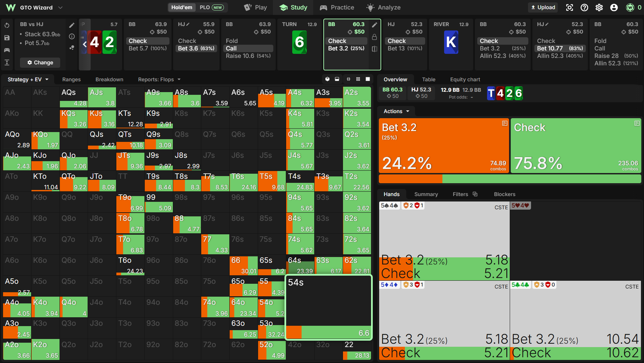
Task: Click the pencil icon on the selected BB card
Action: [374, 25]
